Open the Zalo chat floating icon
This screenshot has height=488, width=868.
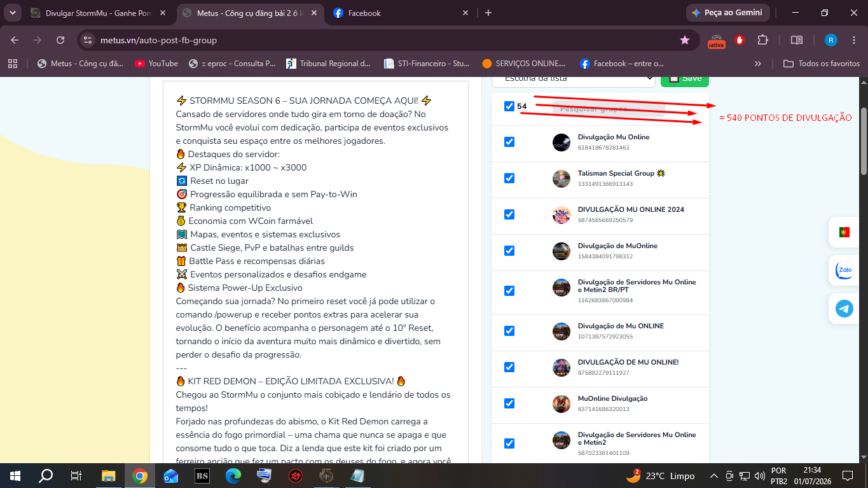844,270
